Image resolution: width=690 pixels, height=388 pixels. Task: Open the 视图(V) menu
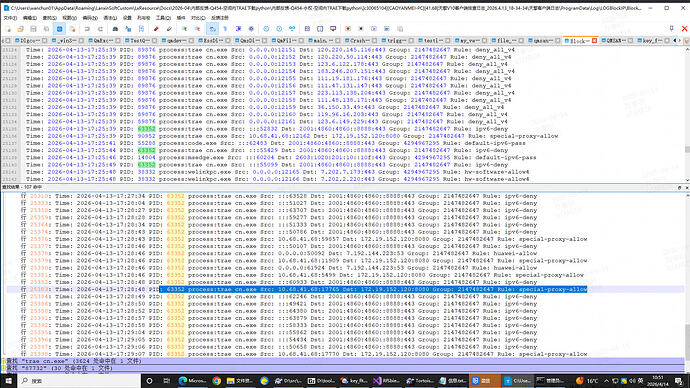click(70, 18)
